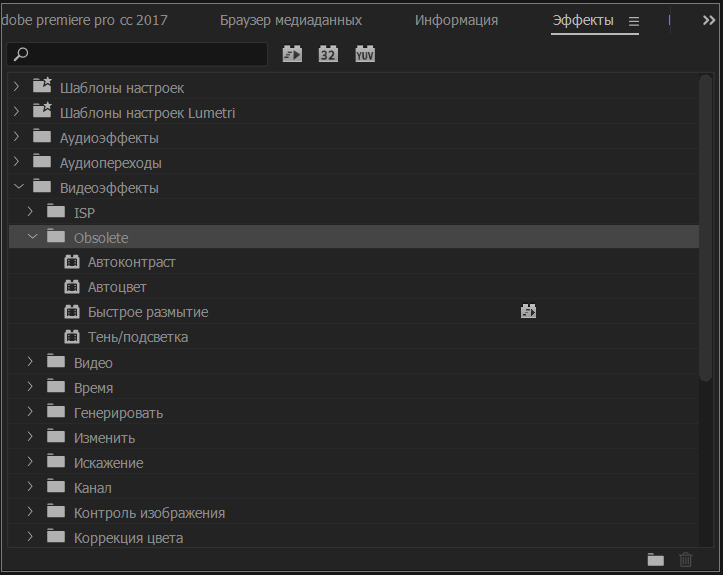The width and height of the screenshot is (723, 575).
Task: Click the Контроль изображения folder icon
Action: (56, 511)
